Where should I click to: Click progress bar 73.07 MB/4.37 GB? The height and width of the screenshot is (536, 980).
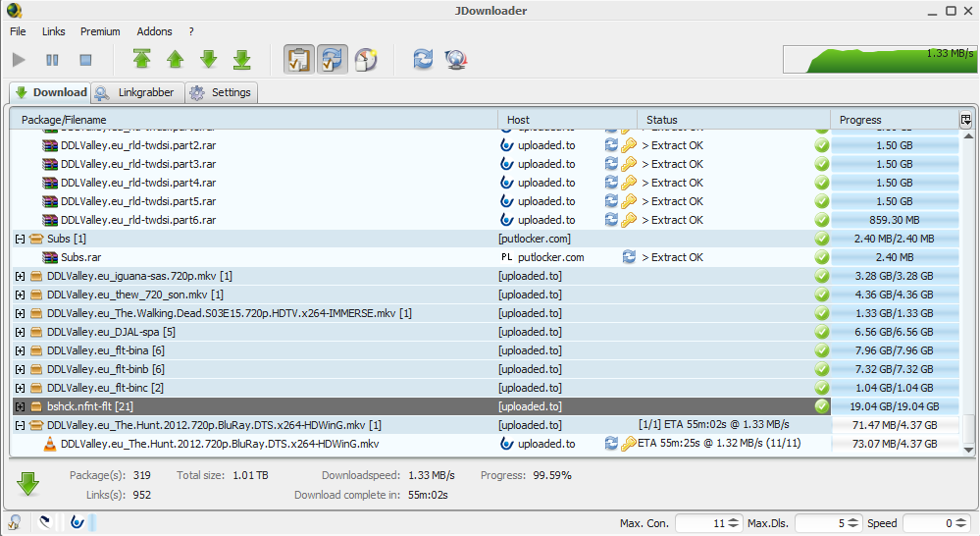click(x=895, y=444)
